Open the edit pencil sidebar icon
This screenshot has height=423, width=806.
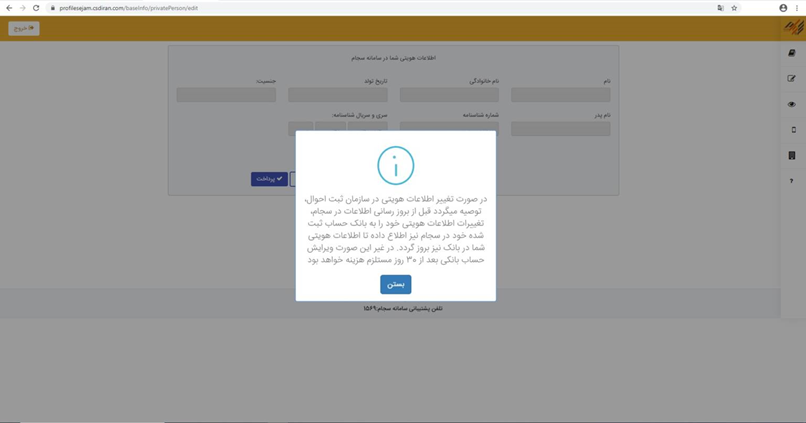(792, 79)
